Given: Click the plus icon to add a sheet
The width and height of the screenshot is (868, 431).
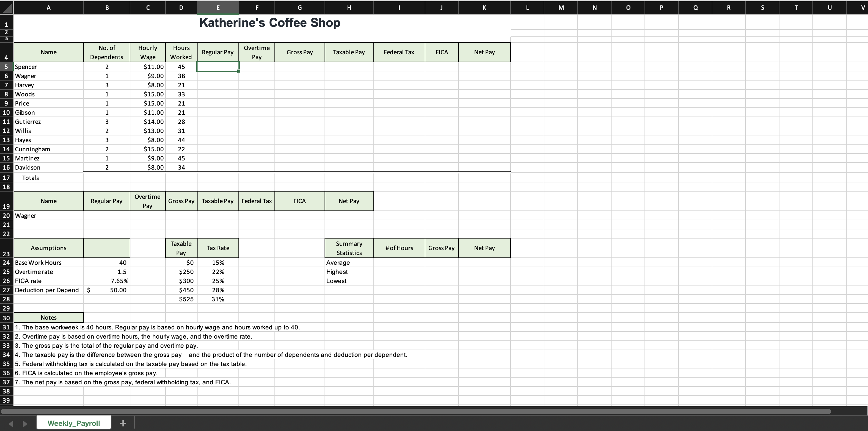Looking at the screenshot, I should click(x=123, y=423).
